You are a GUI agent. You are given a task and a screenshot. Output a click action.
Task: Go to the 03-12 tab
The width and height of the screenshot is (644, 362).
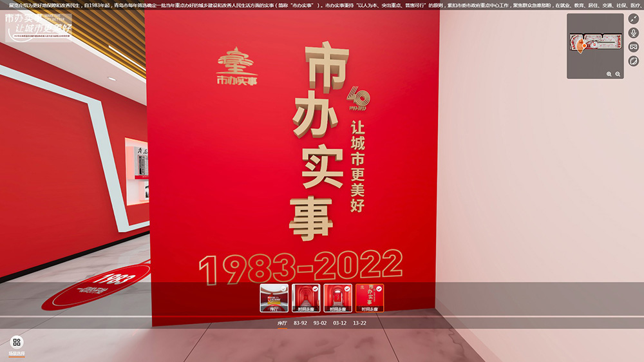(339, 323)
